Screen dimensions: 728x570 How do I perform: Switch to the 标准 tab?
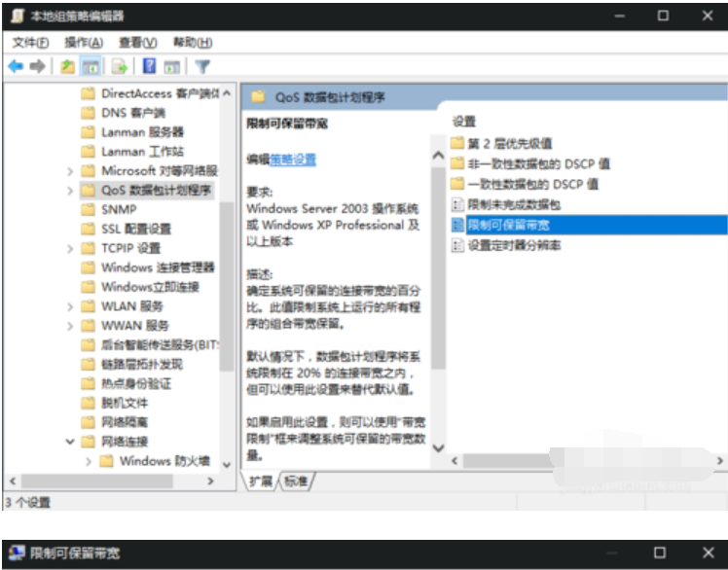click(x=296, y=481)
